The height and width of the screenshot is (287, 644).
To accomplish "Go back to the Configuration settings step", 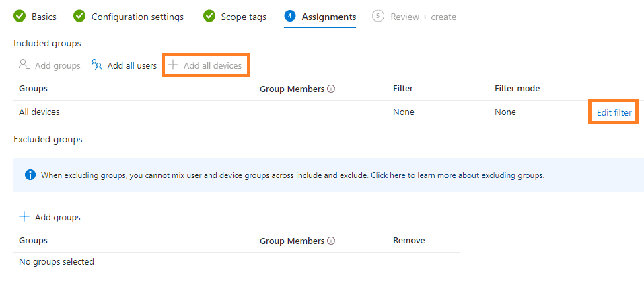I will 137,17.
